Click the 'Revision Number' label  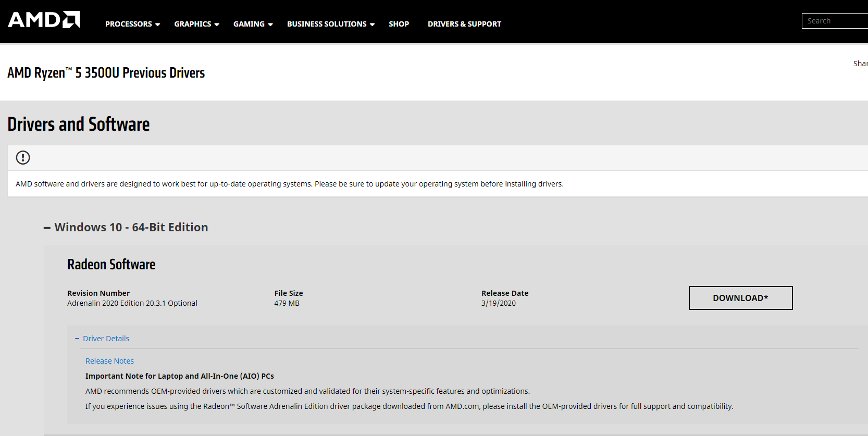98,293
